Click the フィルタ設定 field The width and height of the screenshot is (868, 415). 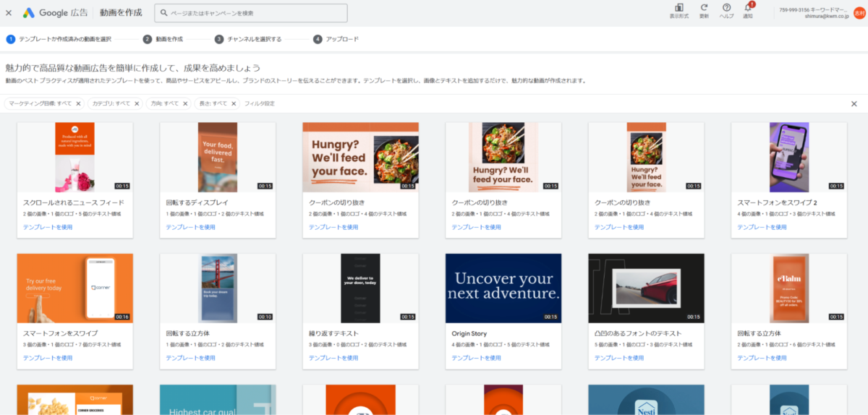[260, 103]
